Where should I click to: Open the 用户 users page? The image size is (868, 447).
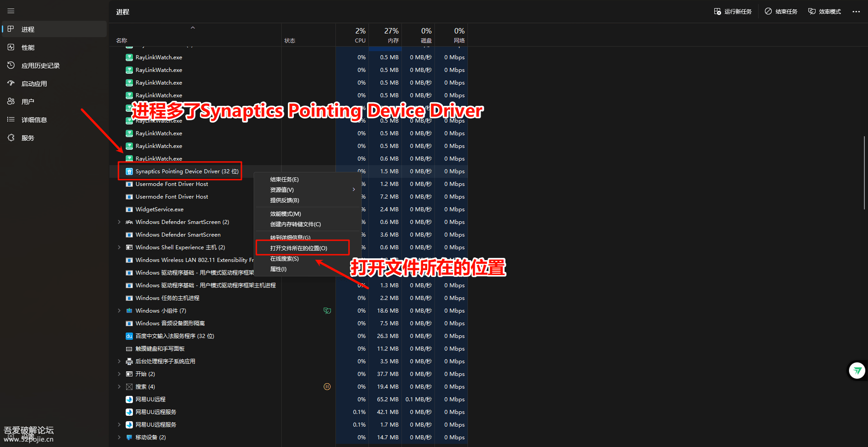point(28,102)
